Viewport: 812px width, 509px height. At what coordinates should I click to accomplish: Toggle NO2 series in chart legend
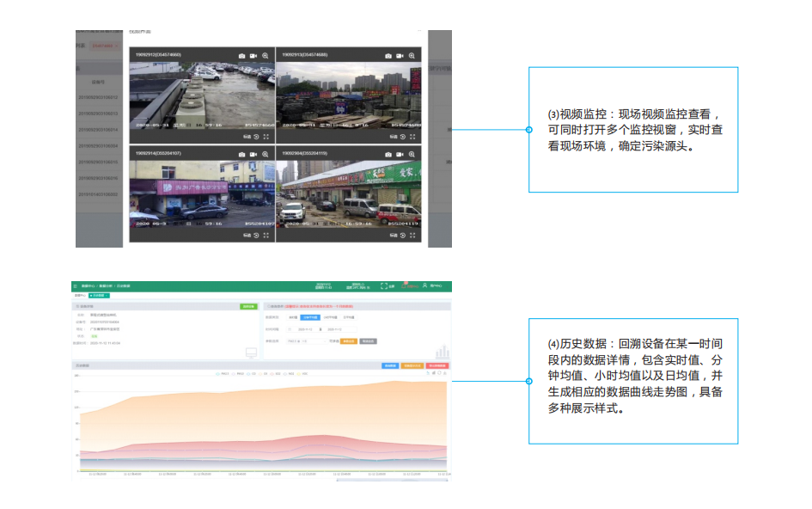[x=289, y=373]
